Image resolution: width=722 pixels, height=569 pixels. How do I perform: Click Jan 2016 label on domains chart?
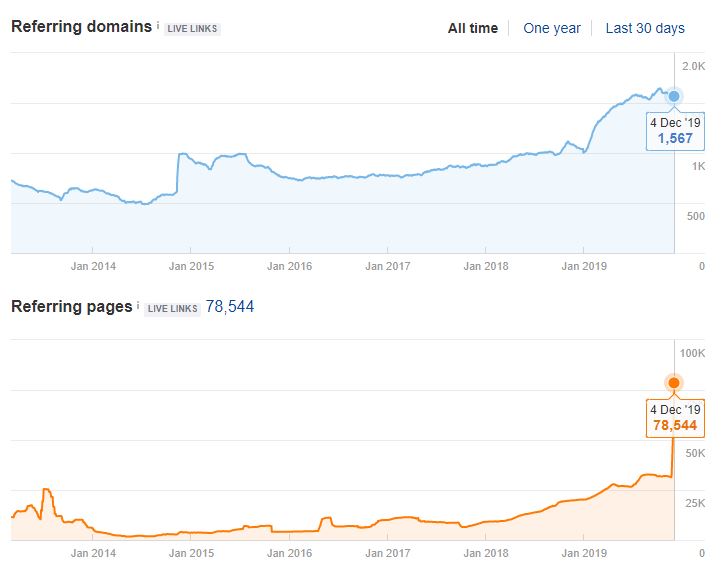pos(289,266)
